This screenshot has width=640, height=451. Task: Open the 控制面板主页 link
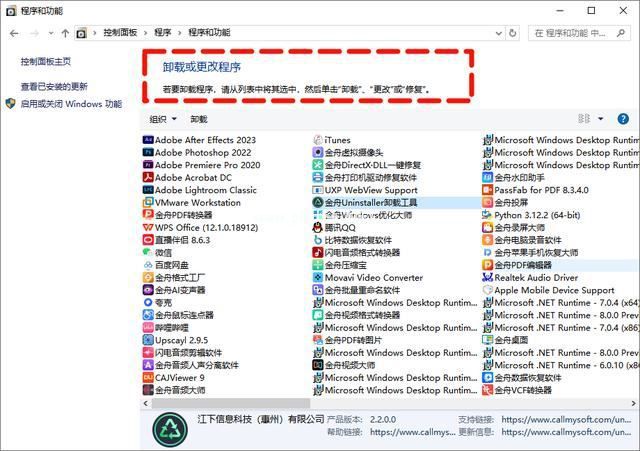pyautogui.click(x=46, y=62)
